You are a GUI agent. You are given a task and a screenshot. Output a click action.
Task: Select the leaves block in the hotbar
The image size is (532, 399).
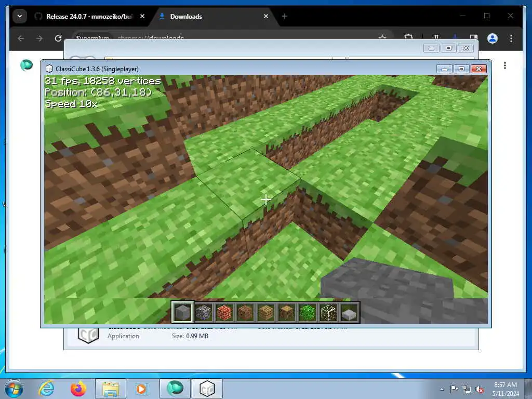(308, 312)
